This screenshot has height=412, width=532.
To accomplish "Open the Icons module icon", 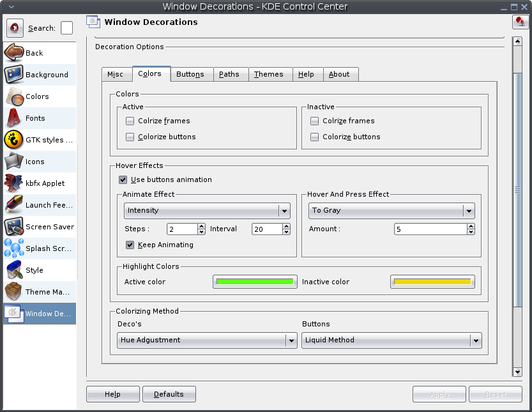I will 13,162.
